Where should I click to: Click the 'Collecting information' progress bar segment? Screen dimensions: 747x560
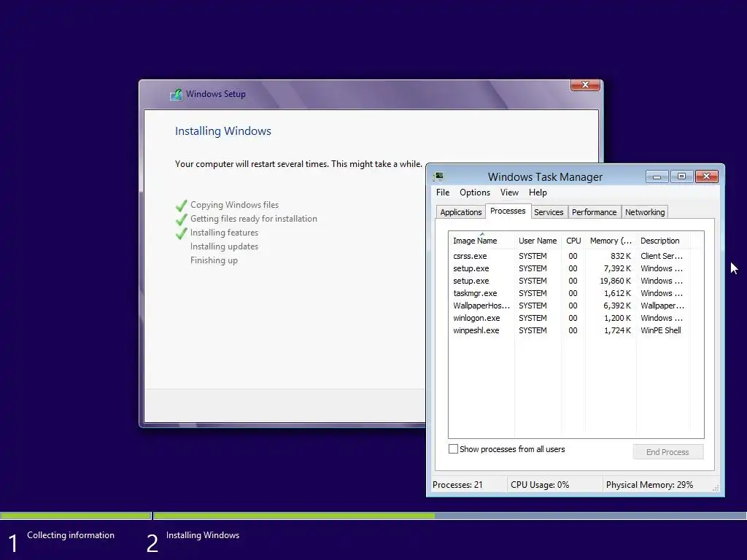tap(75, 516)
